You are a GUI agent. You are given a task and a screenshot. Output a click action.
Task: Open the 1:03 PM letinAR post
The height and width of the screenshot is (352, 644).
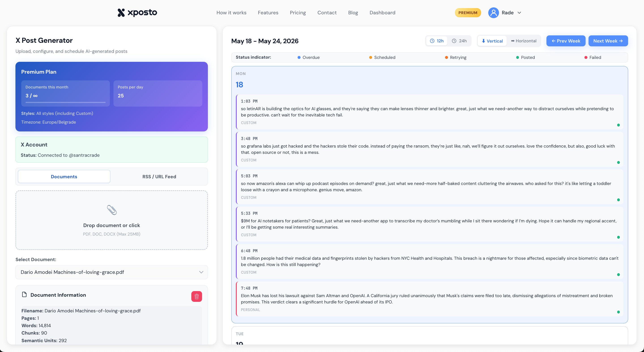click(x=429, y=112)
